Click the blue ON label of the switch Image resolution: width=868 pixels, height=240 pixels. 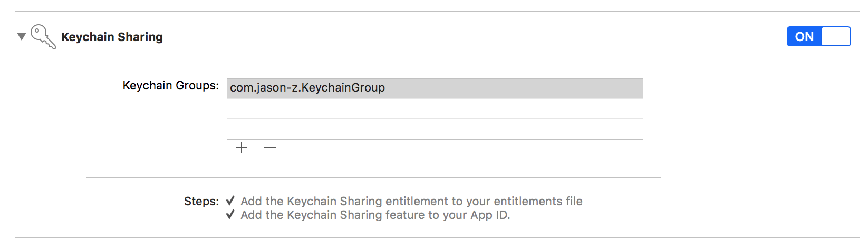804,37
